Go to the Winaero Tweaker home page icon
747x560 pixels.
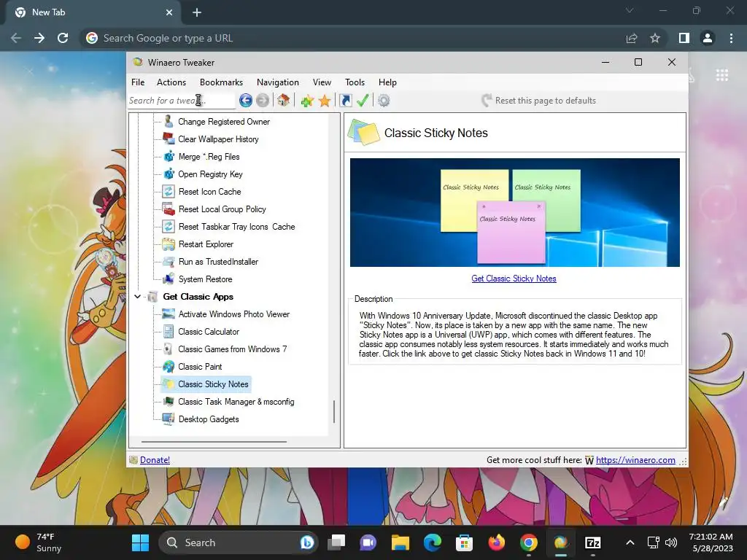coord(284,101)
